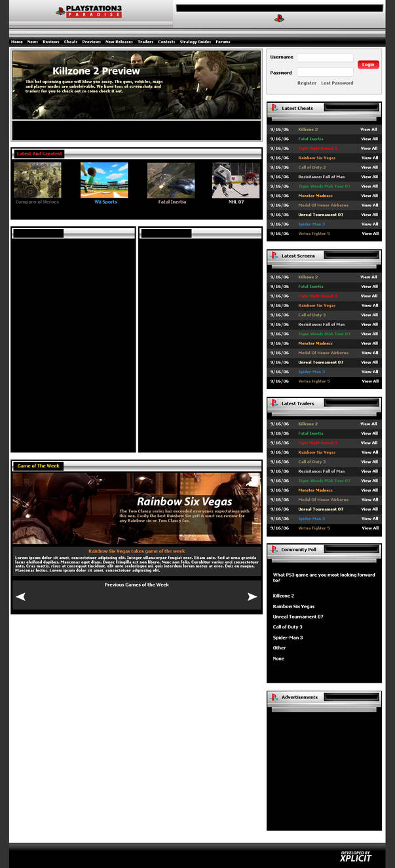The height and width of the screenshot is (868, 395).
Task: Click into the Username field
Action: pyautogui.click(x=325, y=58)
